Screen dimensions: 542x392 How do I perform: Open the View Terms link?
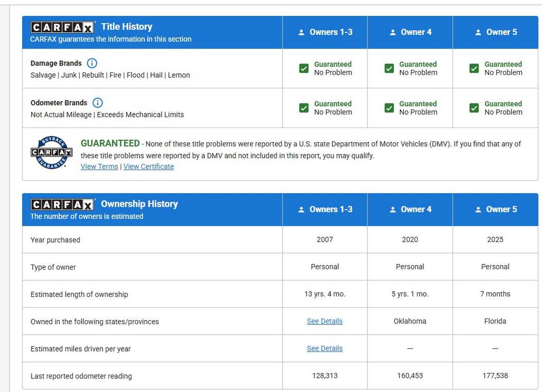[99, 167]
